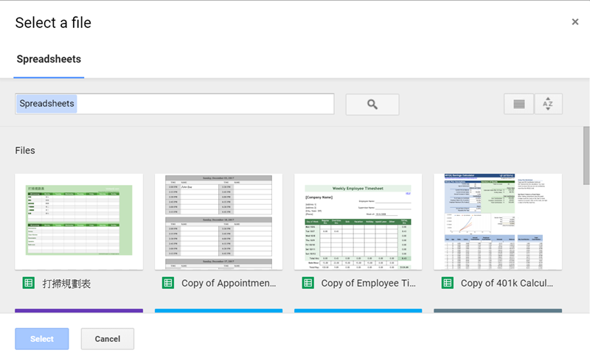Viewport: 590px width, 364px height.
Task: Select the Appointment schedule thumbnail
Action: tap(218, 222)
